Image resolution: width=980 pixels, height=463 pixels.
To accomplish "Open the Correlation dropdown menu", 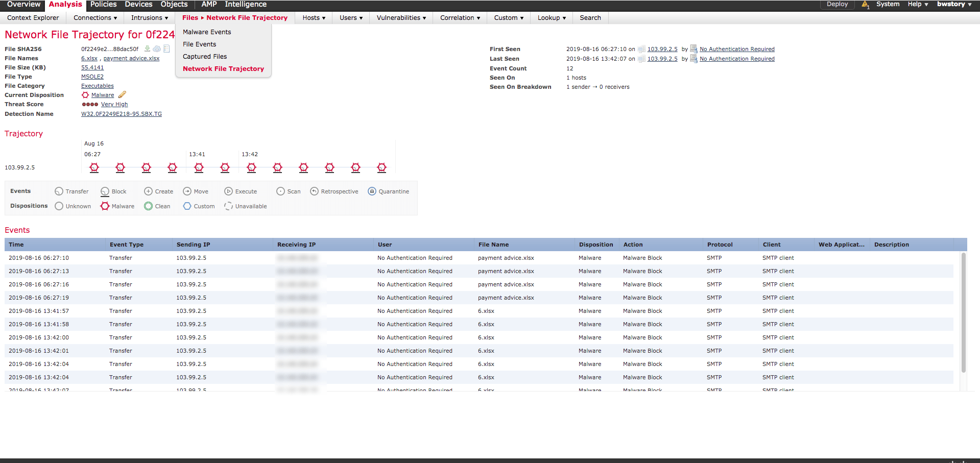I will pos(460,18).
